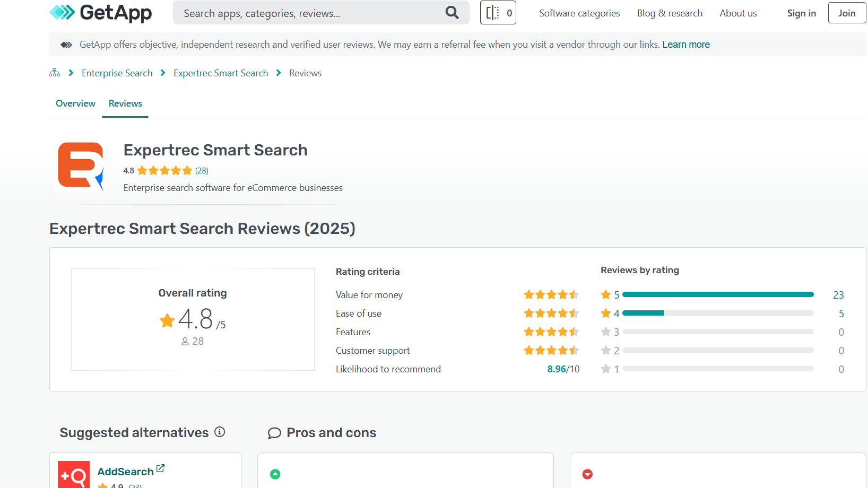Click the Suggested alternatives info icon
This screenshot has width=868, height=488.
tap(220, 432)
